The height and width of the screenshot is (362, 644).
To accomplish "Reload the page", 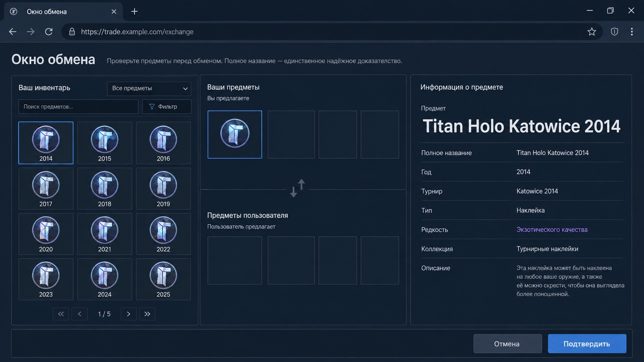I will (49, 32).
